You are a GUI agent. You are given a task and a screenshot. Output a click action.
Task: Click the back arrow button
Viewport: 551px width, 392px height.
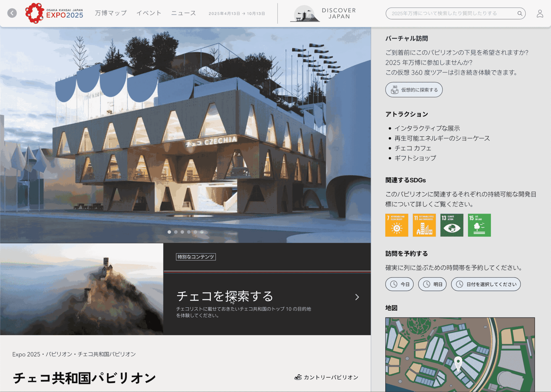tap(12, 13)
